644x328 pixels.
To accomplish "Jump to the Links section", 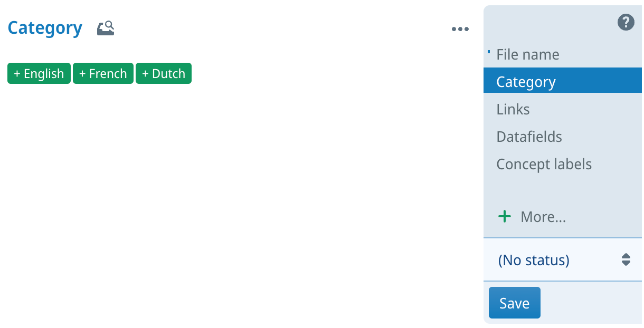I will (x=513, y=110).
